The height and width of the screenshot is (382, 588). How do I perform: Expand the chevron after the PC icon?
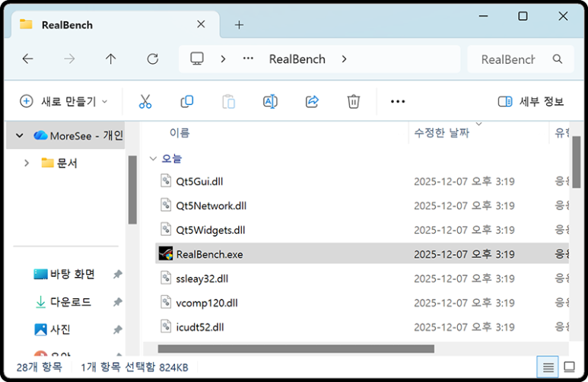tap(223, 59)
